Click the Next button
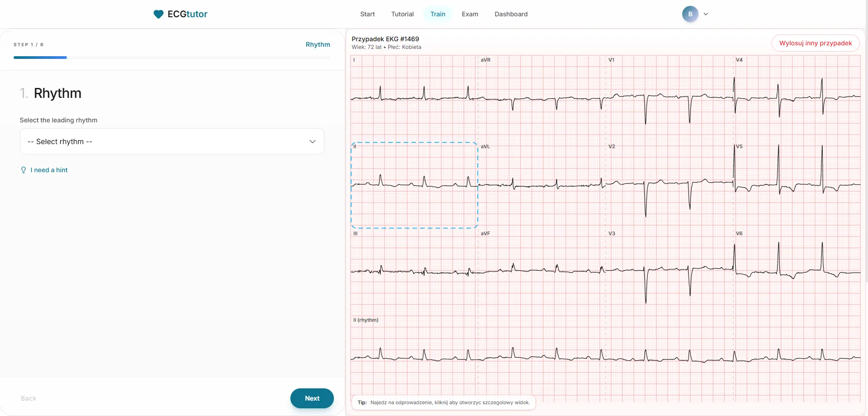The image size is (868, 416). 312,398
